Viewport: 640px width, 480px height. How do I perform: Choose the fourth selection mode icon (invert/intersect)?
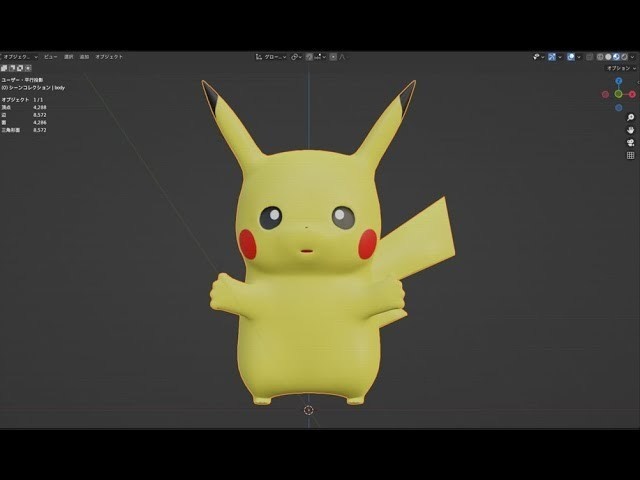pyautogui.click(x=28, y=68)
